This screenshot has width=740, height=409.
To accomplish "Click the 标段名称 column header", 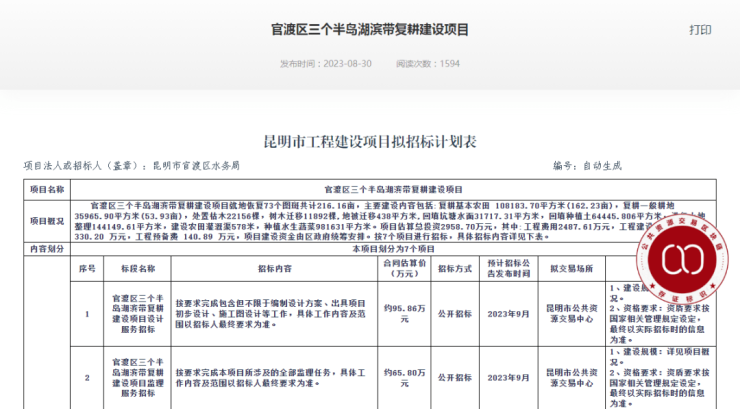I will click(138, 269).
